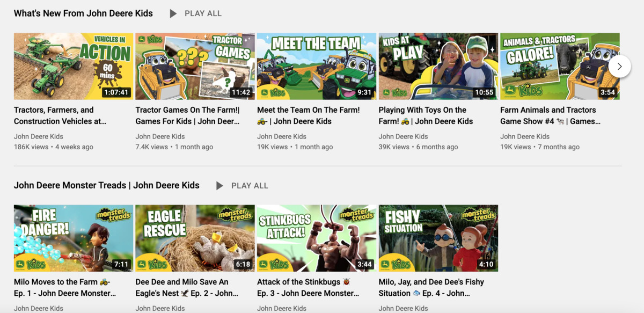Screen dimensions: 644x313
Task: Open the Eagle Rescue thumbnail
Action: click(x=195, y=238)
